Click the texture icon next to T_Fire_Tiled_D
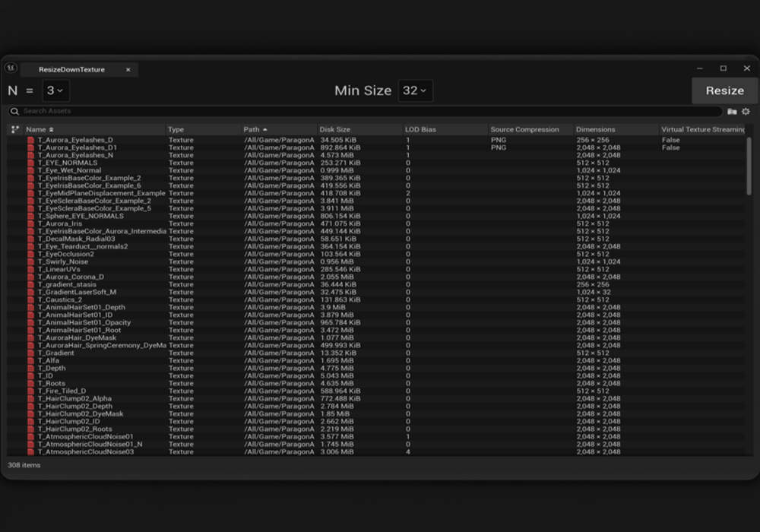This screenshot has height=532, width=760. (x=30, y=391)
